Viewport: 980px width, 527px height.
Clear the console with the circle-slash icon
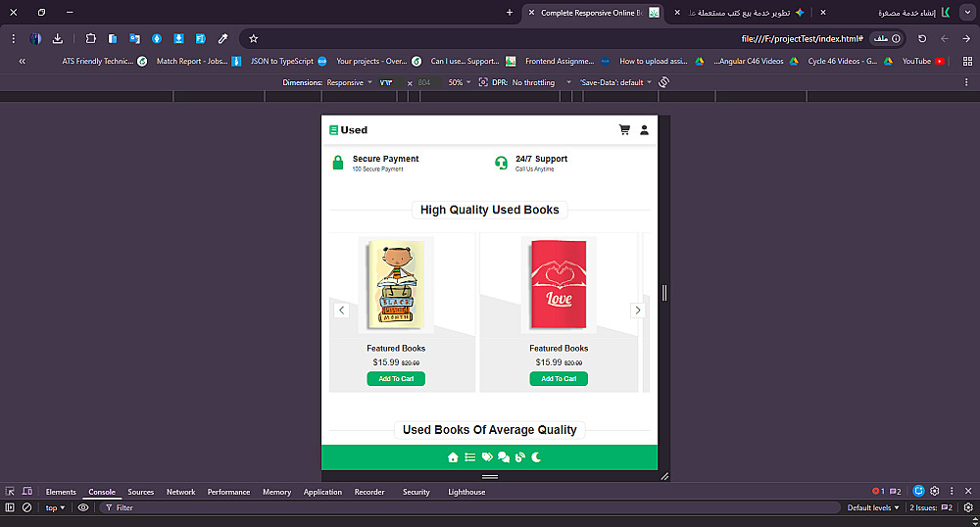[x=26, y=507]
